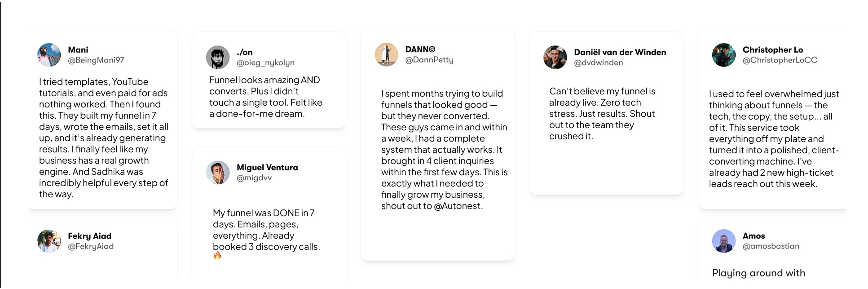Select the testimonial text starting "Can't believe my funnel"
Image resolution: width=868 pixels, height=289 pixels.
click(602, 114)
